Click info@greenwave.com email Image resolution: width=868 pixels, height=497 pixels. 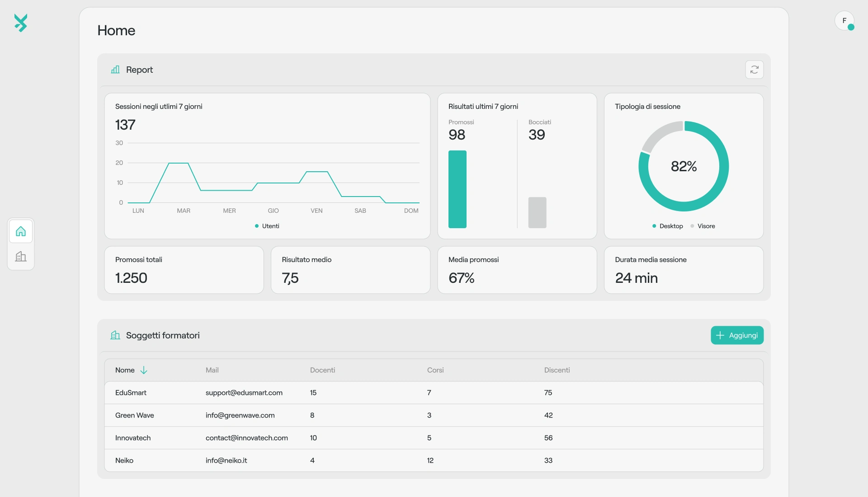(240, 415)
